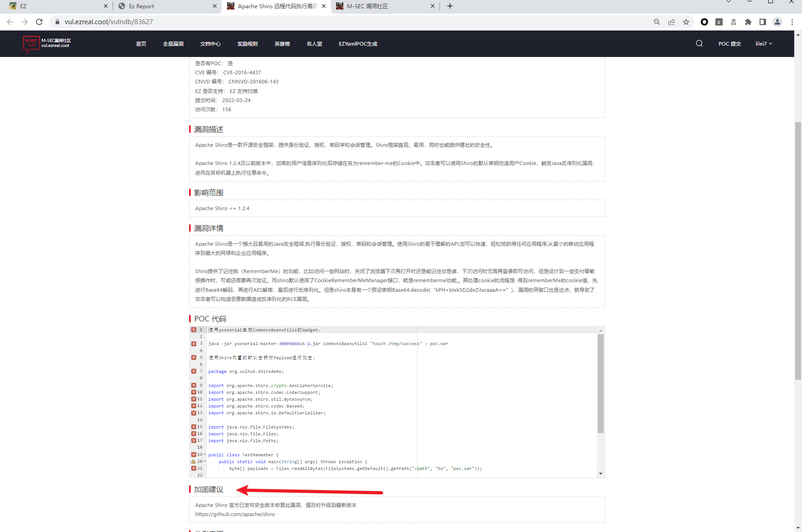
Task: Open the 文档中心 nav item
Action: point(210,44)
